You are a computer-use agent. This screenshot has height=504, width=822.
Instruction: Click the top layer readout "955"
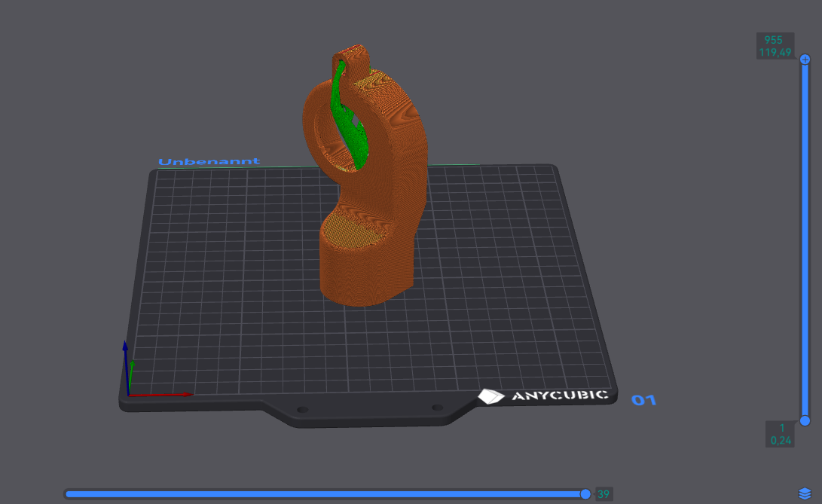(773, 40)
